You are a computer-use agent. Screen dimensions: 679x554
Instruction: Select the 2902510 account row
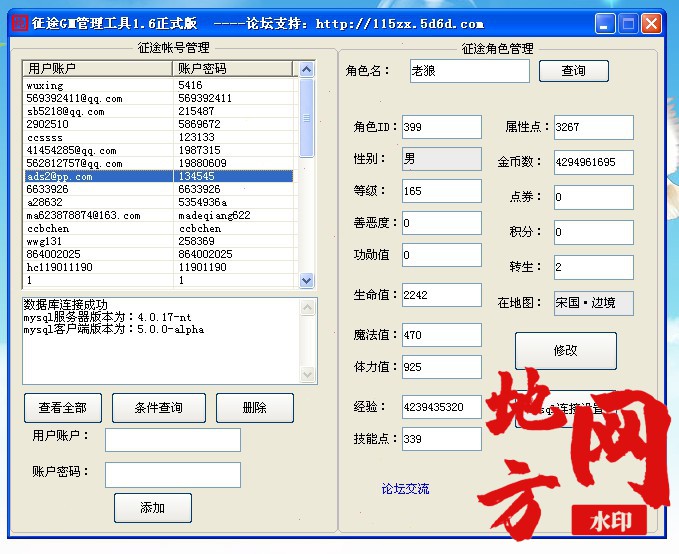tap(159, 124)
